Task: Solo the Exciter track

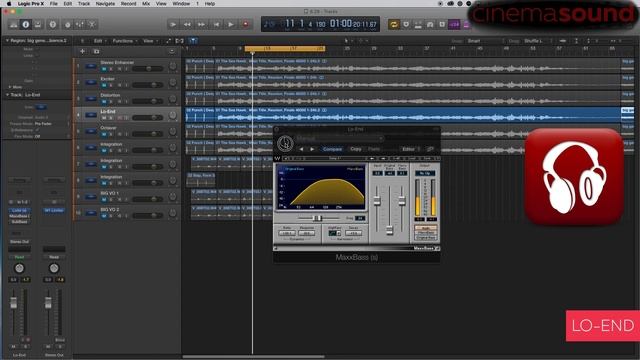Action: coord(111,85)
